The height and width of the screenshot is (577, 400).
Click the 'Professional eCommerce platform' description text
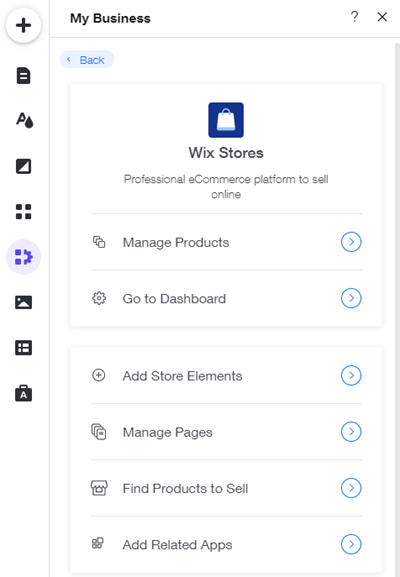point(226,187)
